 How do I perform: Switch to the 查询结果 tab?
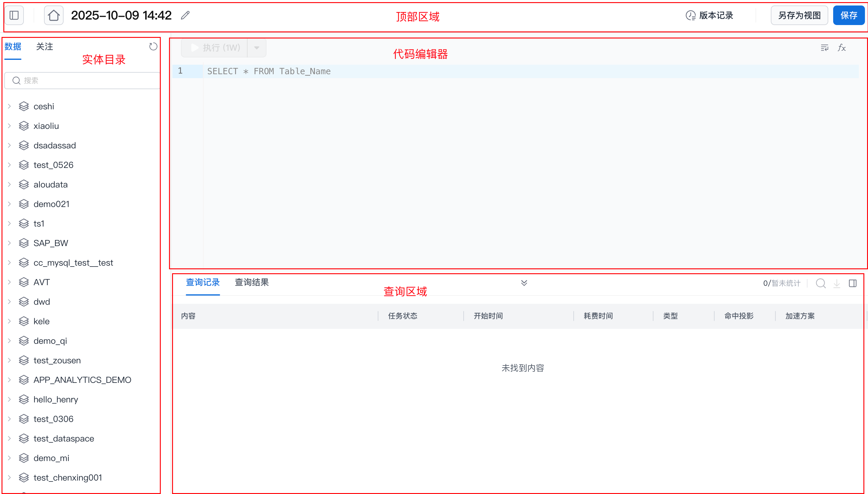(x=252, y=282)
